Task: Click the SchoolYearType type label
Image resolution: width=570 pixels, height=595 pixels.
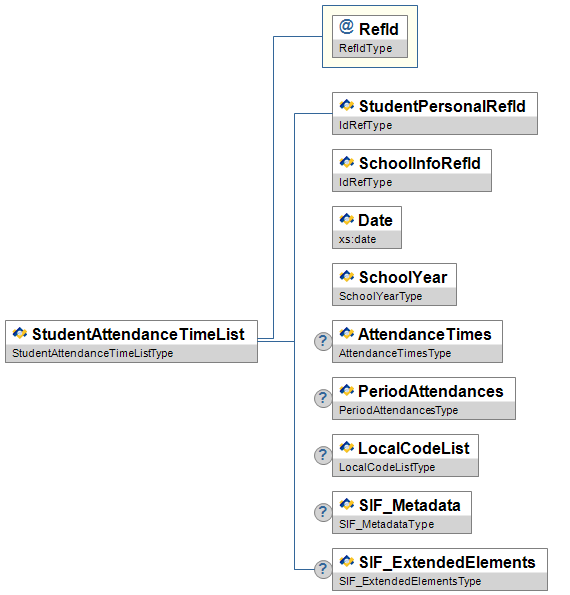Action: coord(380,296)
